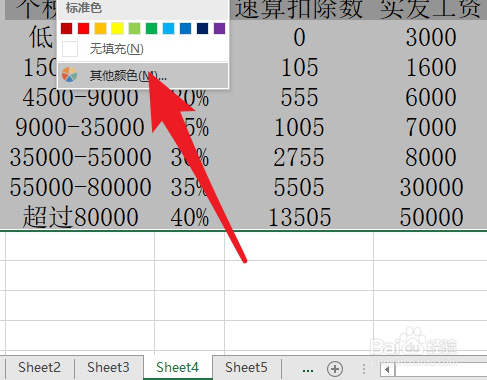Select salary cell with value 1600
This screenshot has width=487, height=380.
click(430, 67)
